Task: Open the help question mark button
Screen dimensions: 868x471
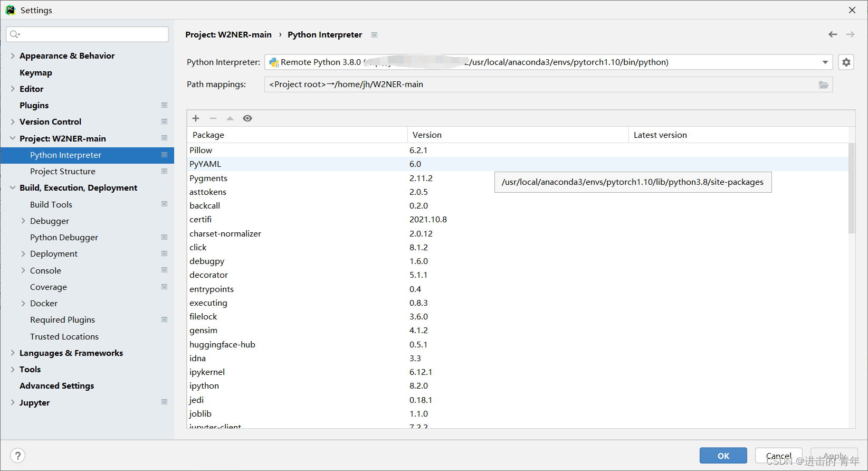Action: pyautogui.click(x=17, y=456)
